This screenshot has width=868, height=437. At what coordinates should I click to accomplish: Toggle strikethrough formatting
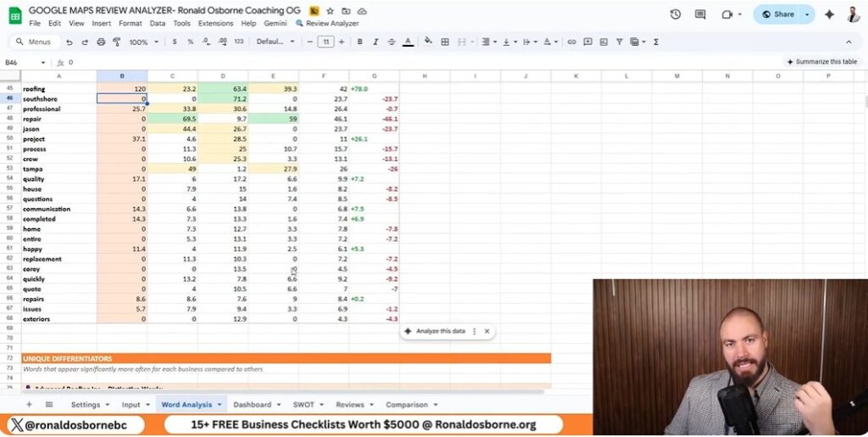tap(392, 42)
